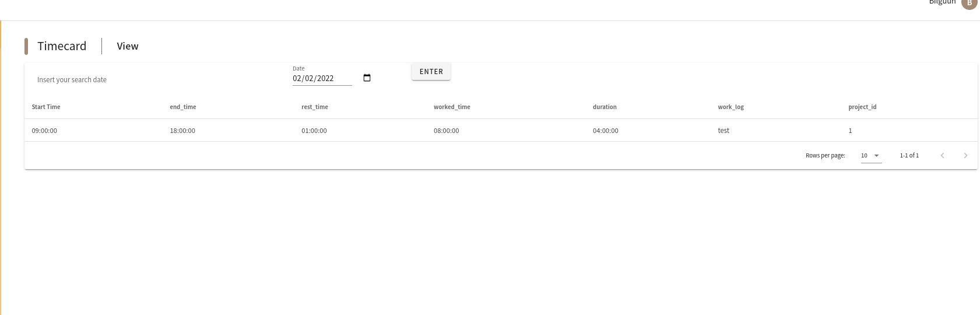Viewport: 980px width, 315px height.
Task: Click the end_time column header
Action: (183, 107)
